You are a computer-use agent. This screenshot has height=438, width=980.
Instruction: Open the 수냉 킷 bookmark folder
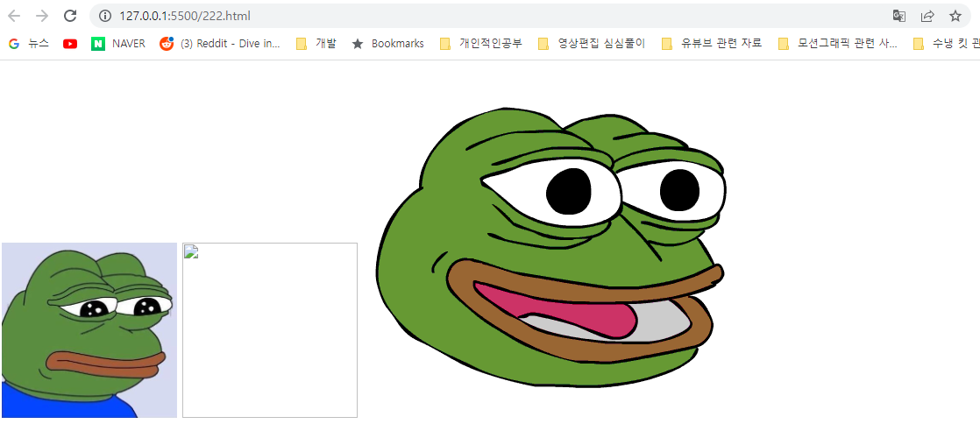pos(946,43)
